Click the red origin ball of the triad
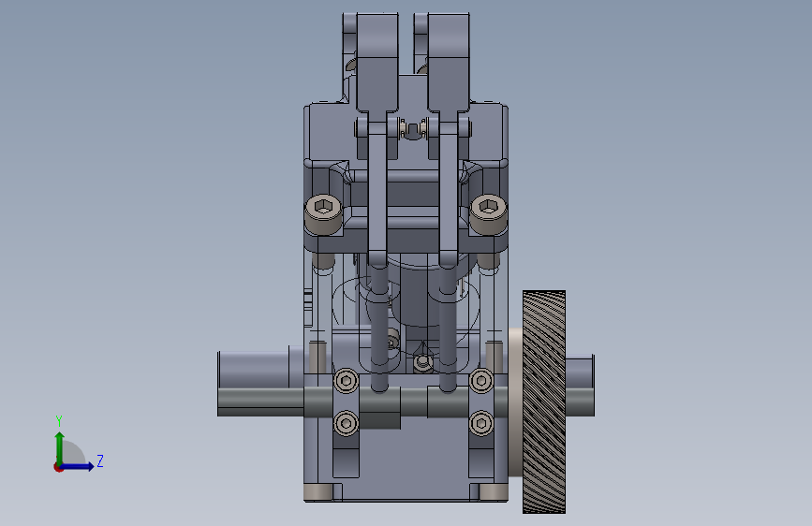812x526 pixels. [58, 467]
